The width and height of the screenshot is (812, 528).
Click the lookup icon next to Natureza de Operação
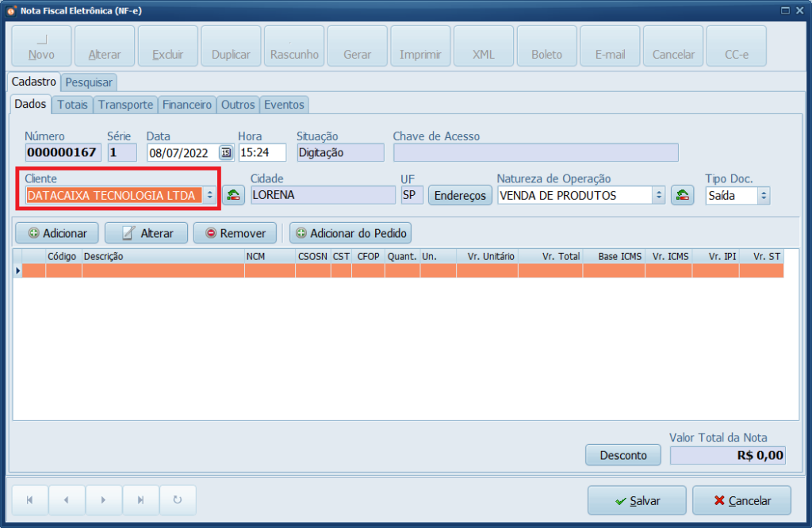coord(682,195)
